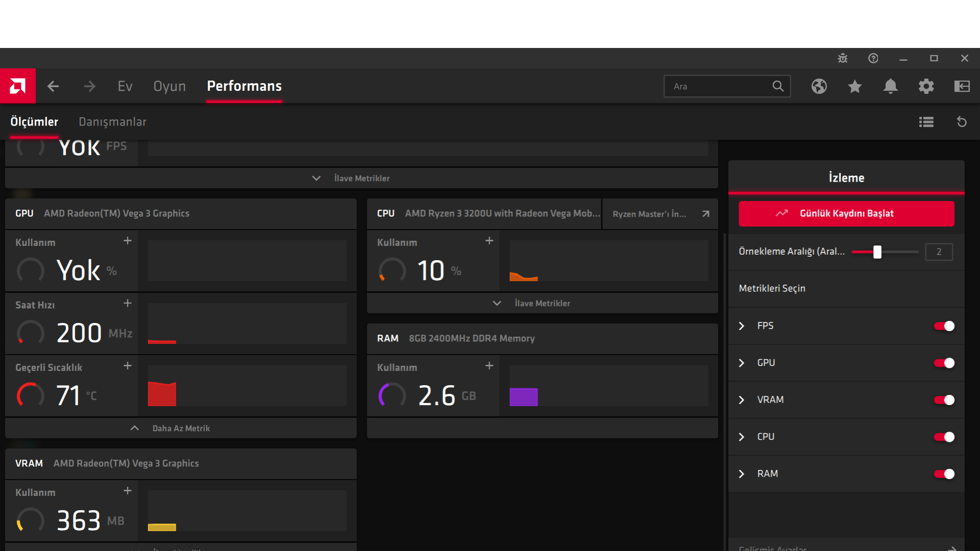Click the AMD logo home icon

coord(17,86)
